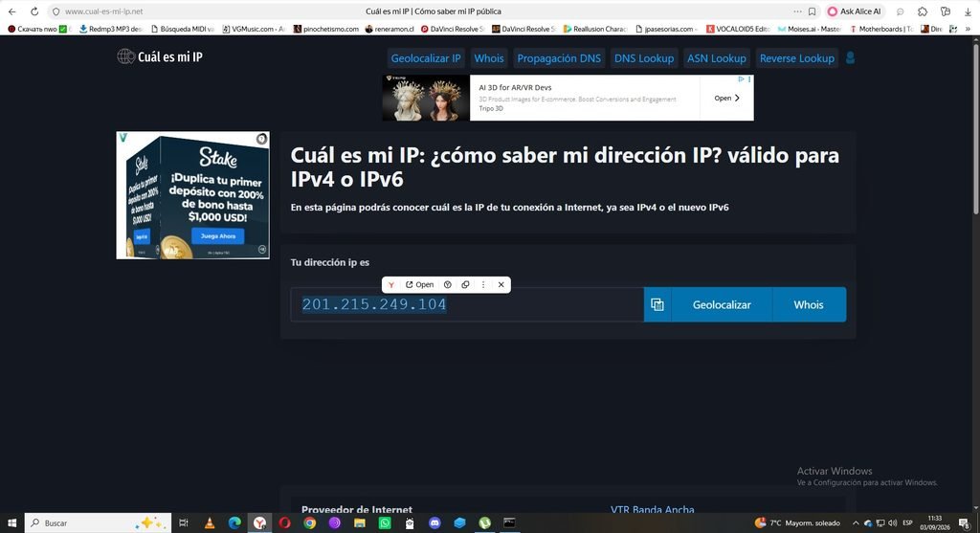Image resolution: width=980 pixels, height=533 pixels.
Task: Open the downloads arrow icon in toolbar
Action: [968, 11]
